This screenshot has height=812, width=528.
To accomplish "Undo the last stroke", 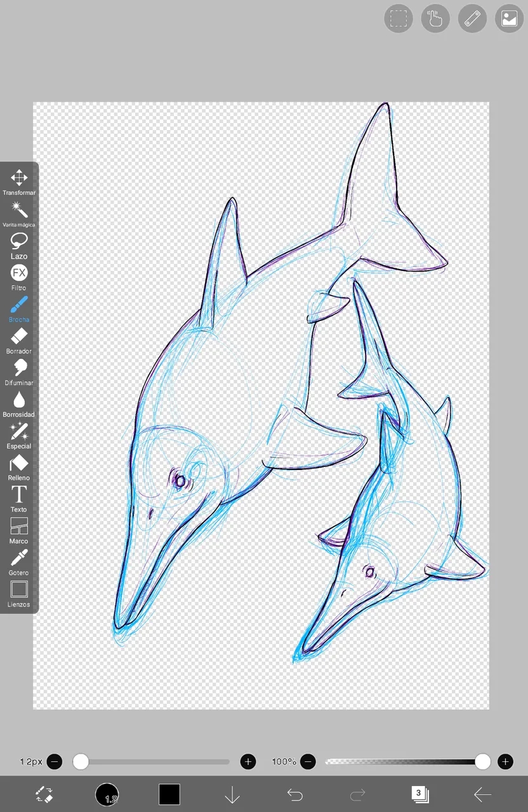I will (294, 794).
